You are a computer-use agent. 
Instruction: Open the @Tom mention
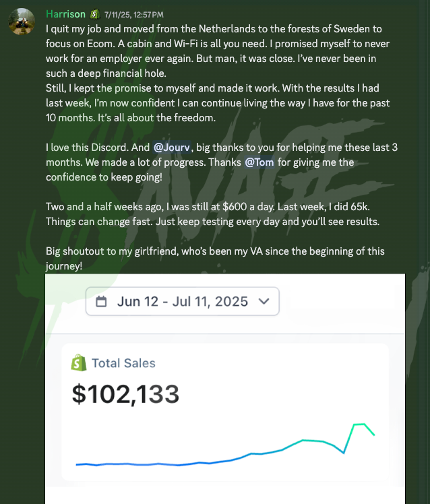pos(259,162)
